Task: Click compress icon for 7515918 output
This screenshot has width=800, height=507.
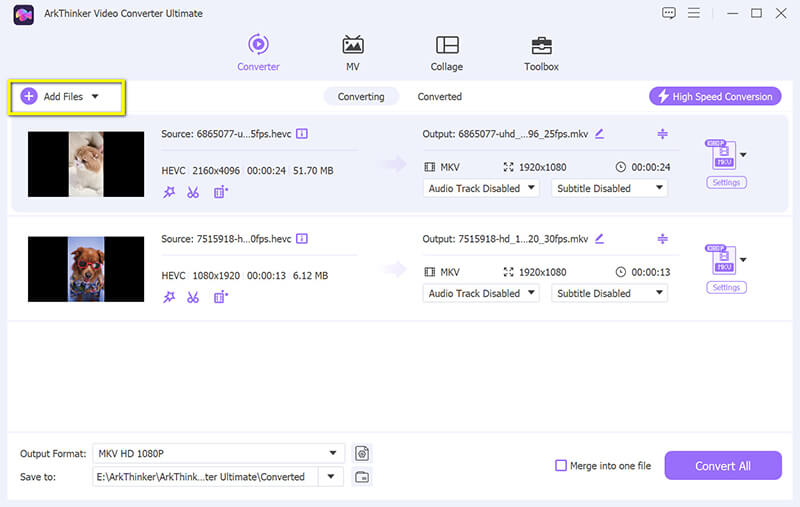Action: coord(662,239)
